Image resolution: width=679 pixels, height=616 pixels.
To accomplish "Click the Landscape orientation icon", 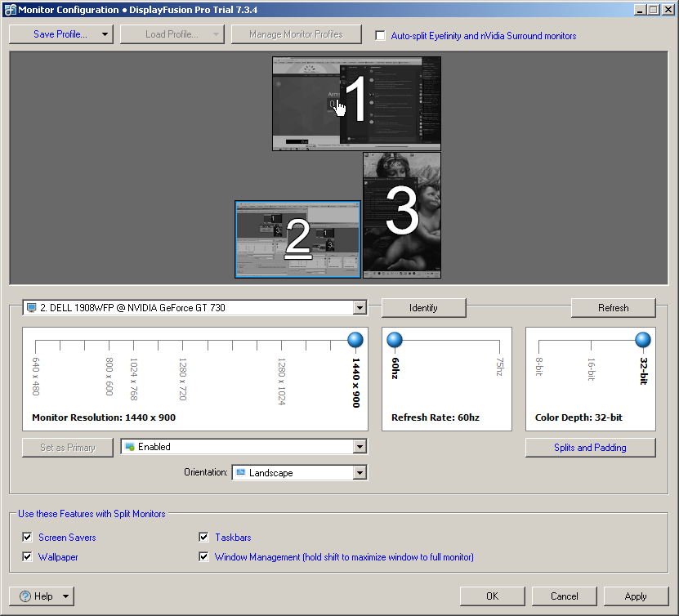I will click(240, 473).
